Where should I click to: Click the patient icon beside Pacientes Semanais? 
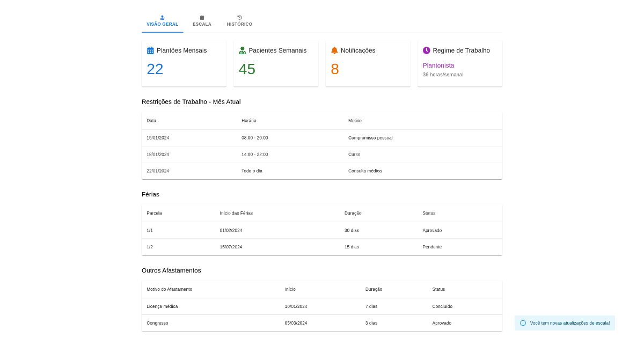pos(243,50)
